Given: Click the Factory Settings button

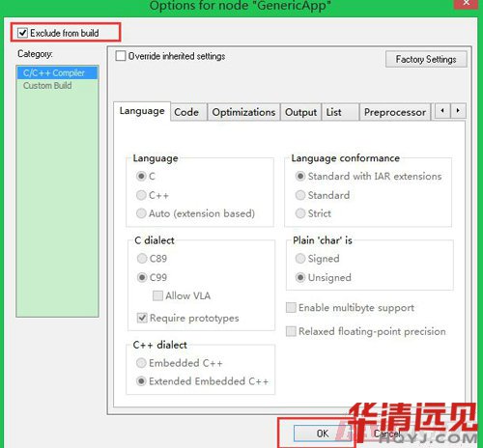Looking at the screenshot, I should (426, 59).
